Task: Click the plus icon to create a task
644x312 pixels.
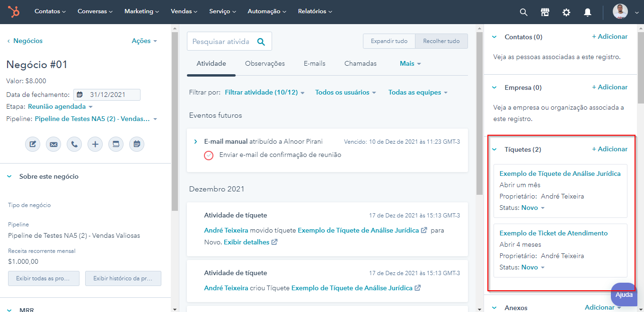Action: (95, 144)
